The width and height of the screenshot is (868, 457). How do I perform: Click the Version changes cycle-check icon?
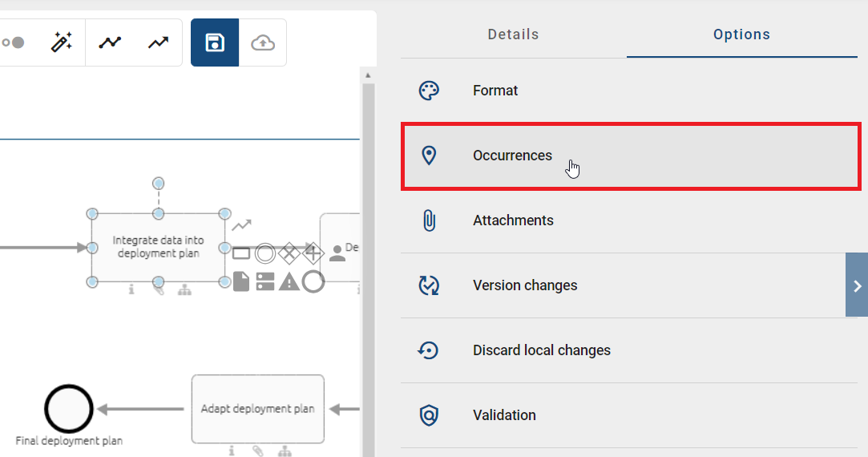point(429,285)
